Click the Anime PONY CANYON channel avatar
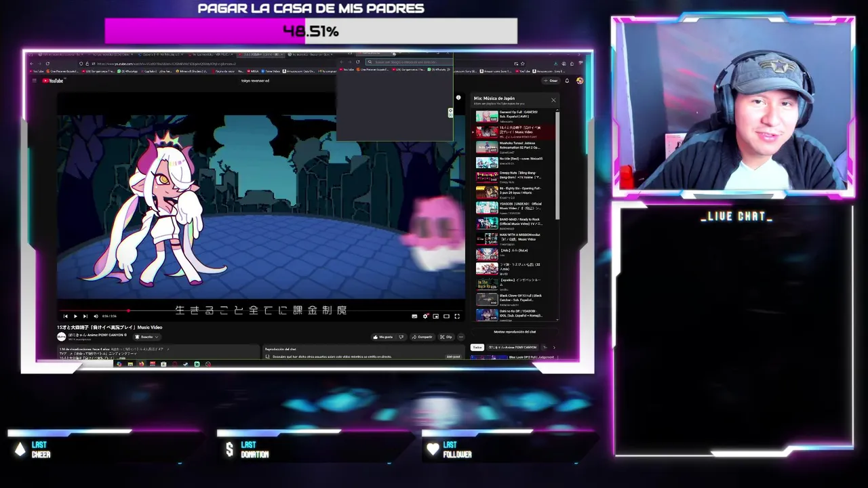The height and width of the screenshot is (488, 868). click(x=62, y=337)
